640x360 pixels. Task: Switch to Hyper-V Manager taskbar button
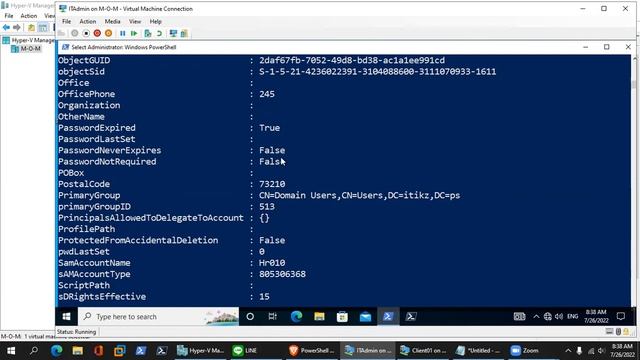pos(200,351)
